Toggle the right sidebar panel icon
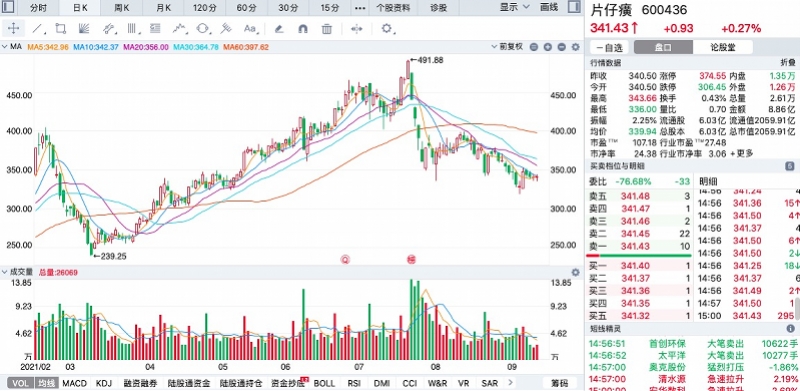This screenshot has height=391, width=800. pos(574,7)
